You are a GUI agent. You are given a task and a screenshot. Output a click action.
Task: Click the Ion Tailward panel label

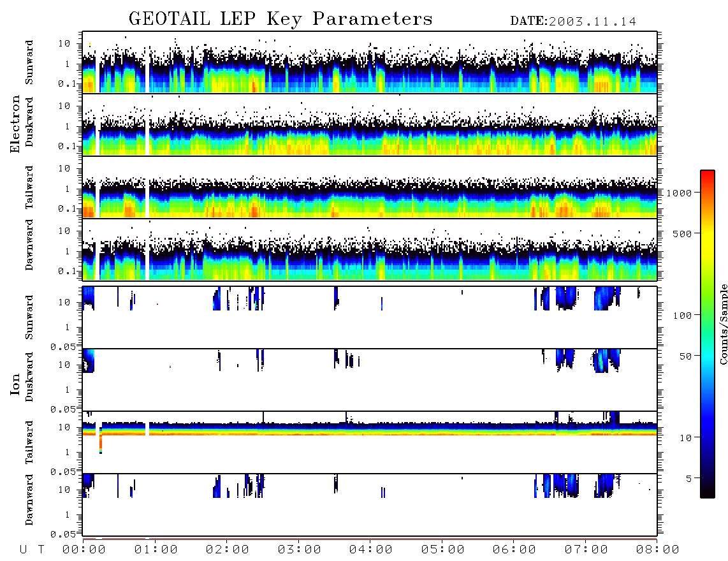coord(29,442)
